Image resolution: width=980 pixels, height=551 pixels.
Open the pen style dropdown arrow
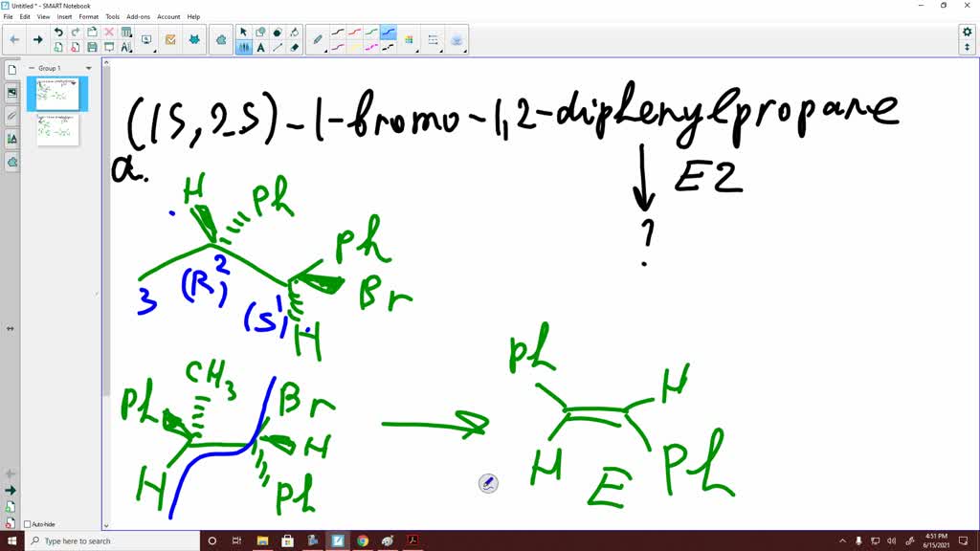[326, 49]
